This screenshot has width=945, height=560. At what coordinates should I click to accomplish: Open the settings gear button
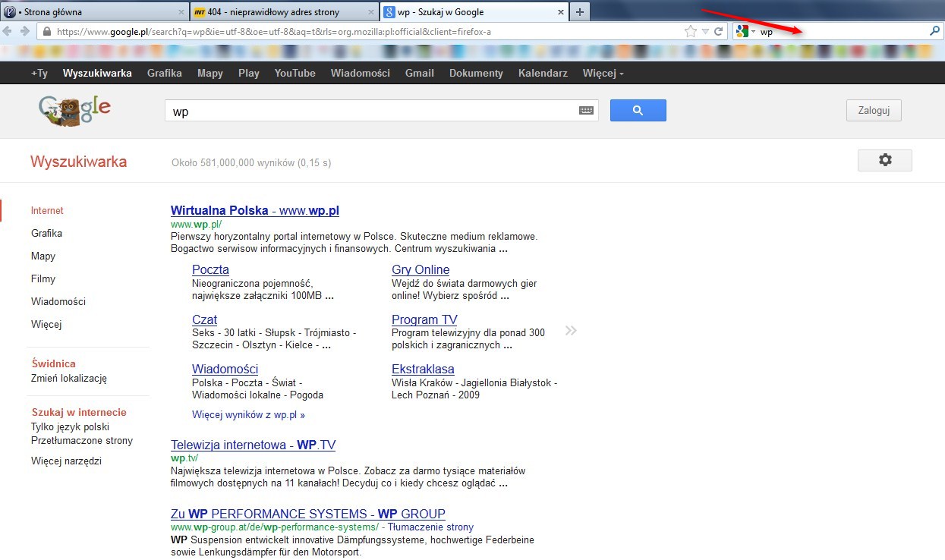click(x=885, y=161)
